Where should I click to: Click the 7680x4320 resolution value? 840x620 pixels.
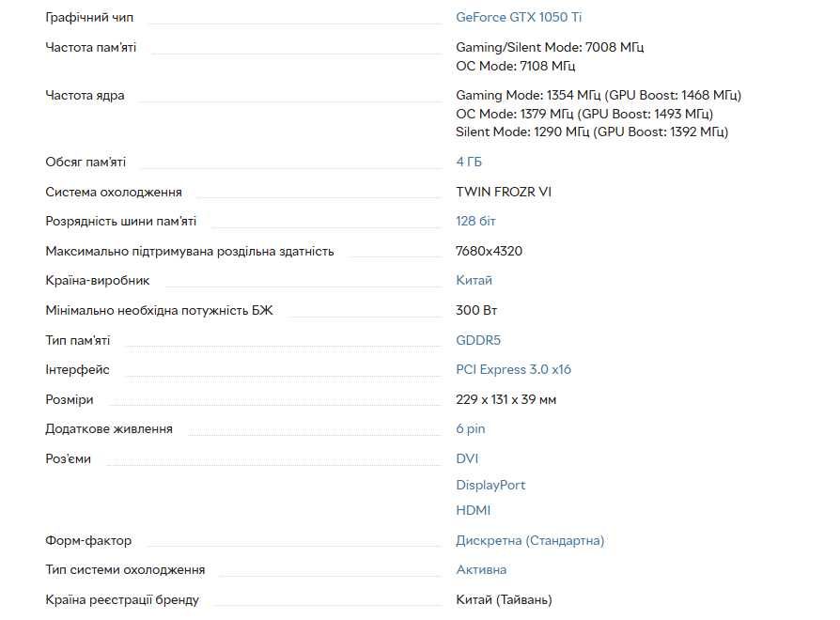[489, 251]
